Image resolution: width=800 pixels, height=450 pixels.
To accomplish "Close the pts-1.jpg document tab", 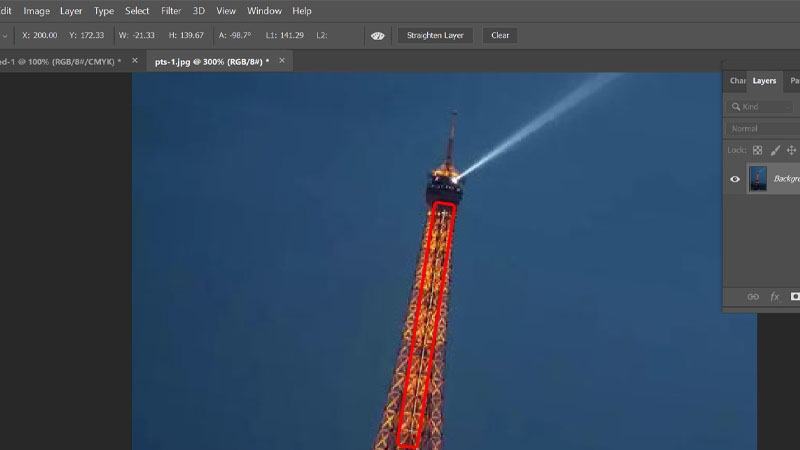I will (x=282, y=61).
